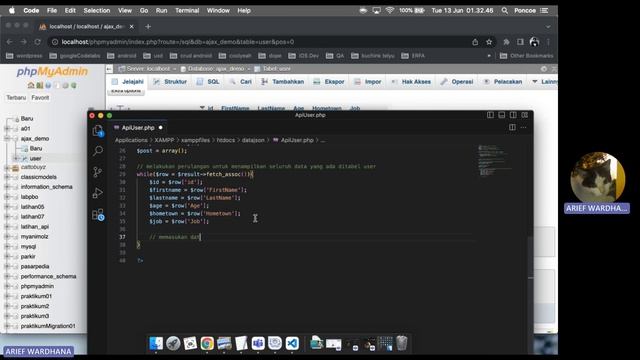
Task: Expand the Lainnya dropdown
Action: (x=544, y=82)
